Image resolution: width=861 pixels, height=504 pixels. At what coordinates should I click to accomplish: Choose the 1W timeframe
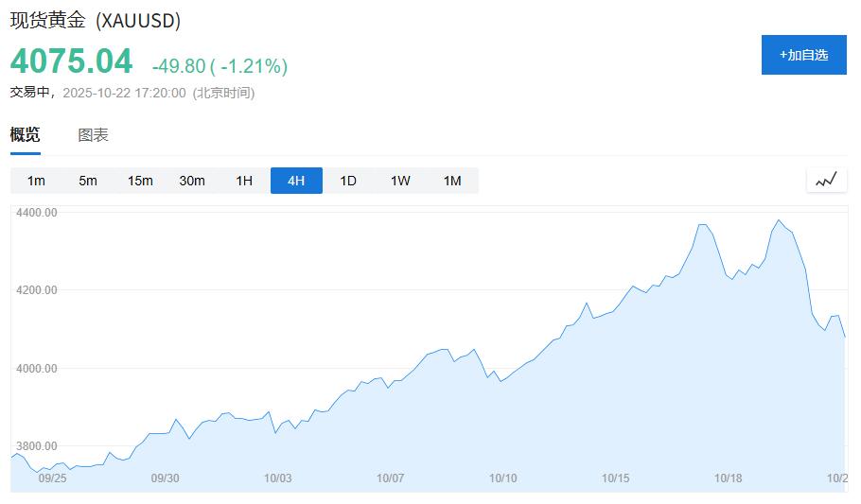point(400,181)
